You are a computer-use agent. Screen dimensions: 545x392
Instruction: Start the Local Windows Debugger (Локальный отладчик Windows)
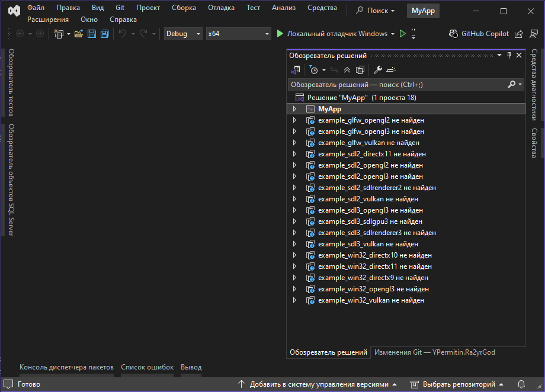coord(332,34)
